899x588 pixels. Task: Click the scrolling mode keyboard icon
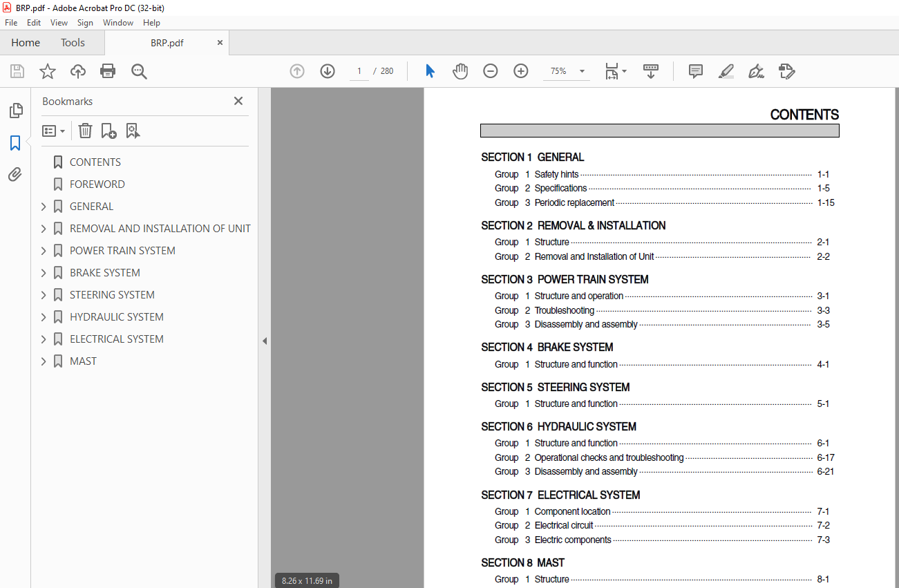coord(651,71)
